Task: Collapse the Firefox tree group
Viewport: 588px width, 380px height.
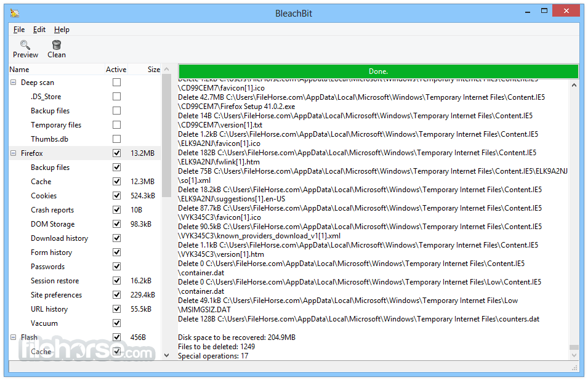Action: 13,153
